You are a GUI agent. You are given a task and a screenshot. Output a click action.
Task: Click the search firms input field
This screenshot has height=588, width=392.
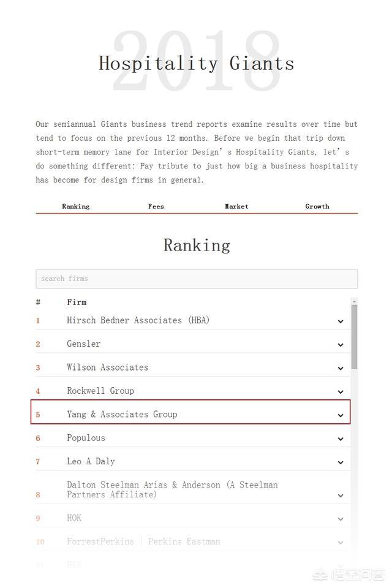[197, 279]
